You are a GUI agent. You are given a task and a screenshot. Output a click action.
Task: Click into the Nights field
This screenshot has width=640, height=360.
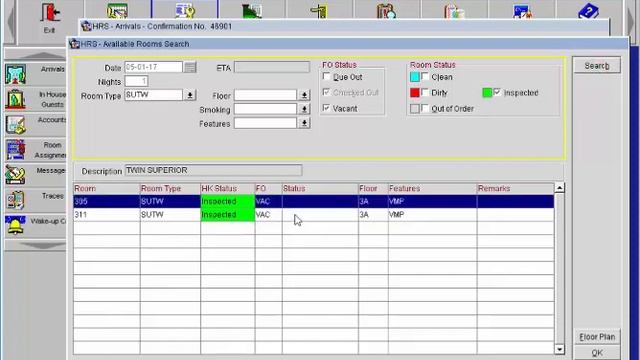pyautogui.click(x=136, y=81)
